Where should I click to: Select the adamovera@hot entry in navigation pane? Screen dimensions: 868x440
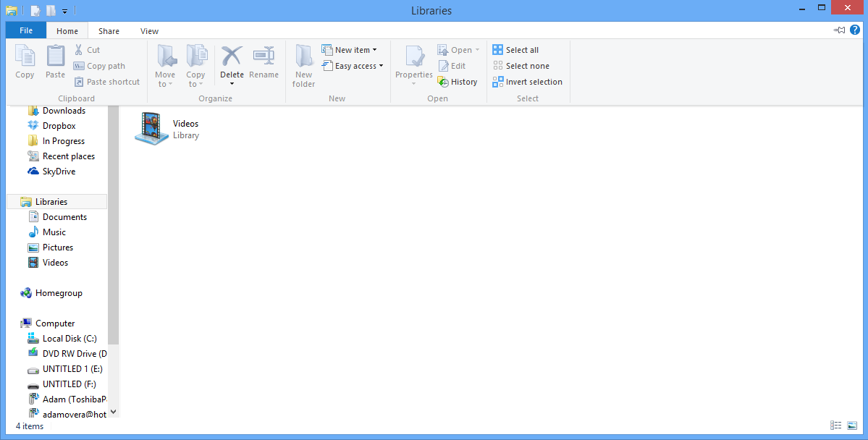click(67, 413)
